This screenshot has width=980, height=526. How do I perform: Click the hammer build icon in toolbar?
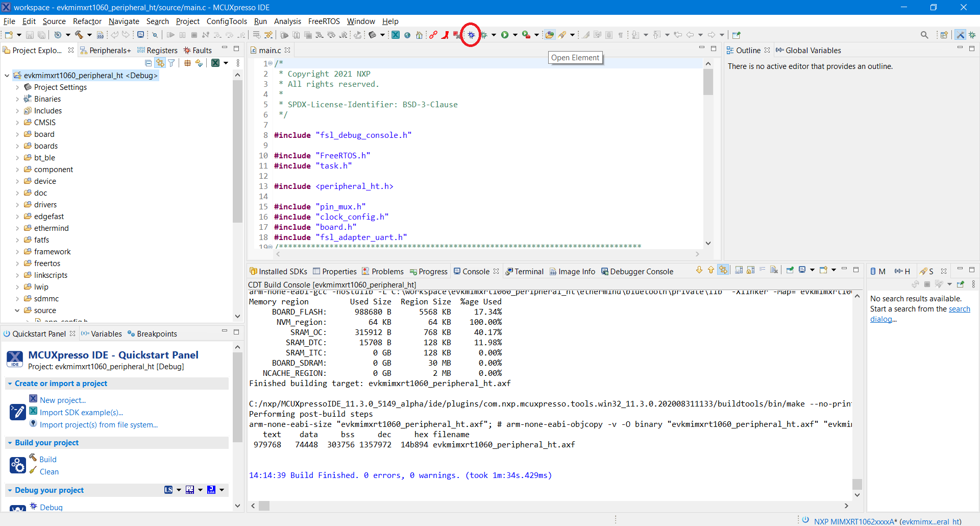pyautogui.click(x=79, y=35)
